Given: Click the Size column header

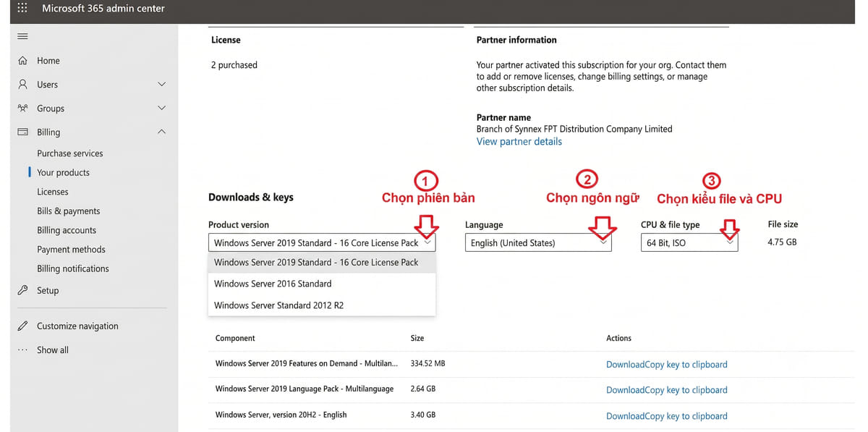Looking at the screenshot, I should 417,338.
